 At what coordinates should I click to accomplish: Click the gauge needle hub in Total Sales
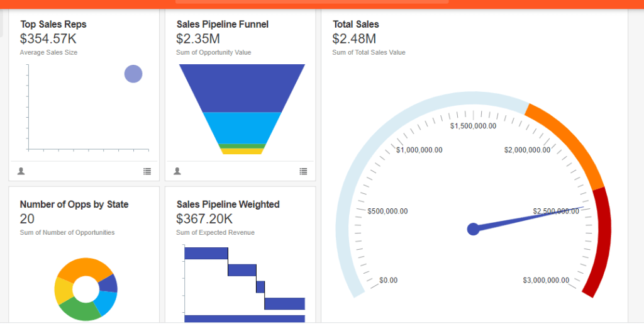click(x=474, y=229)
